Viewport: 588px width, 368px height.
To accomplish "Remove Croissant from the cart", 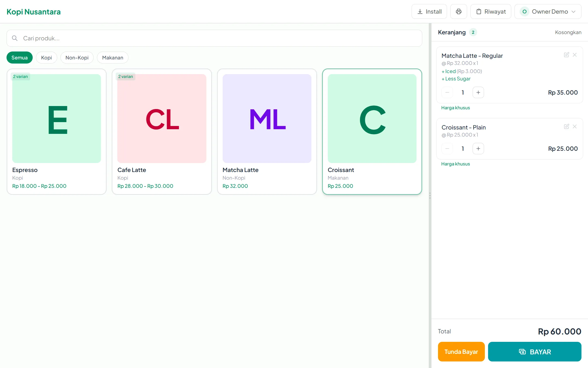I will pos(575,126).
